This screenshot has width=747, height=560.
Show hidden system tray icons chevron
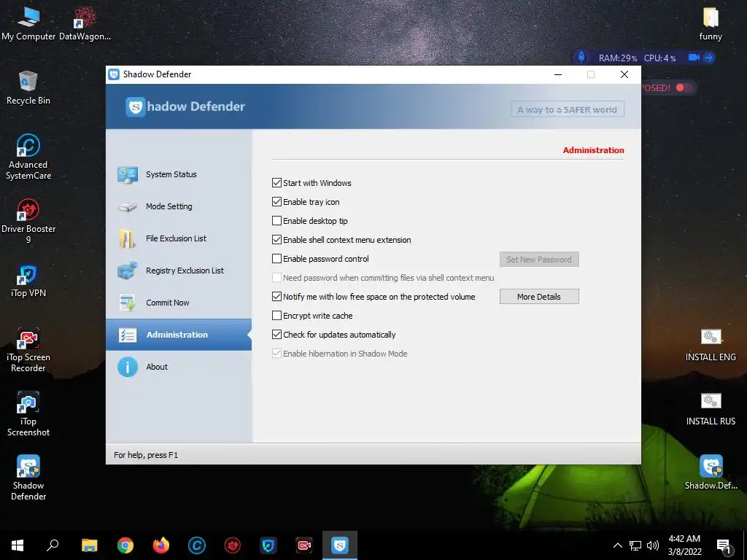[617, 545]
